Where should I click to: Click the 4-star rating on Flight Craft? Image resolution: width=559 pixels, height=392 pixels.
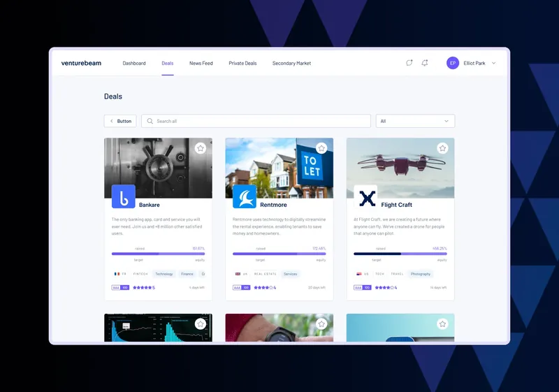pyautogui.click(x=386, y=288)
